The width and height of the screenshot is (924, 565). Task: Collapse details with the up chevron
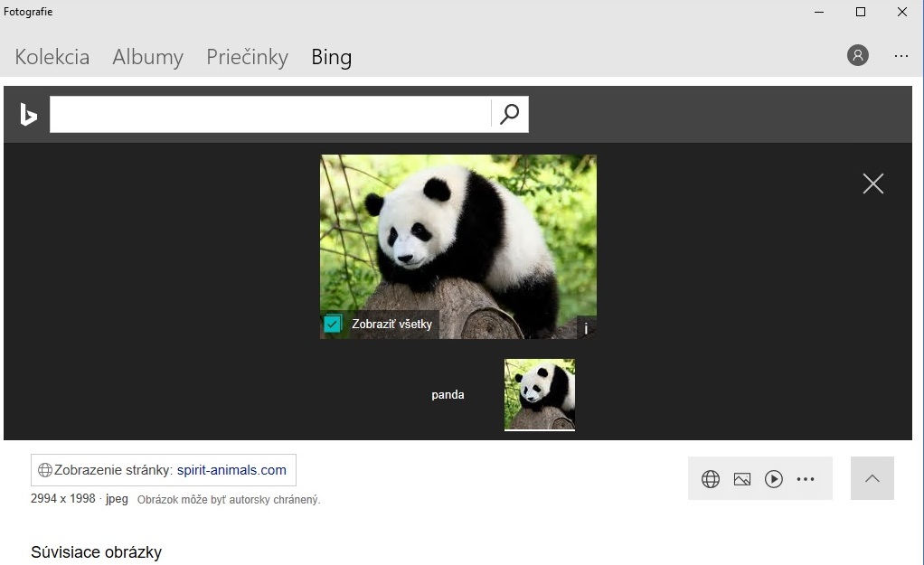(x=872, y=478)
